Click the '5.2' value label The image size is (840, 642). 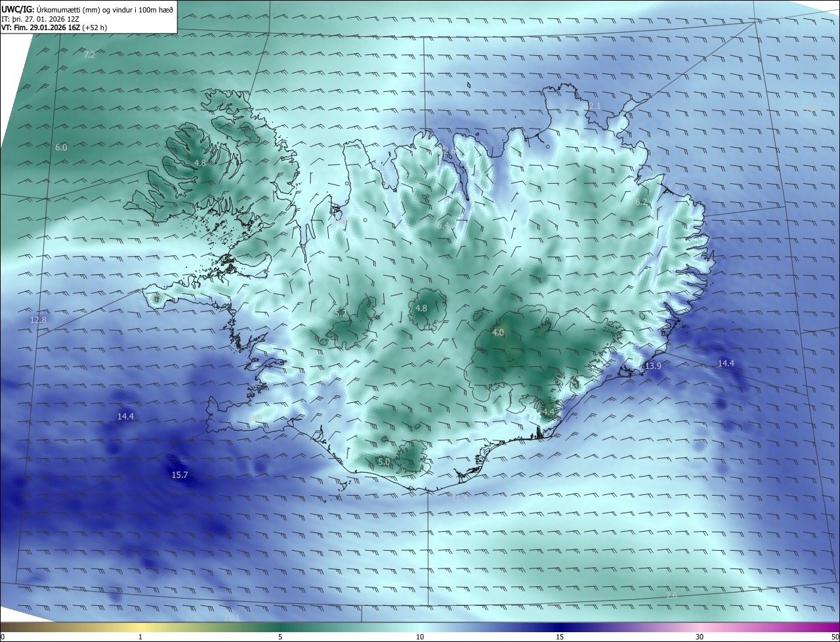(341, 313)
